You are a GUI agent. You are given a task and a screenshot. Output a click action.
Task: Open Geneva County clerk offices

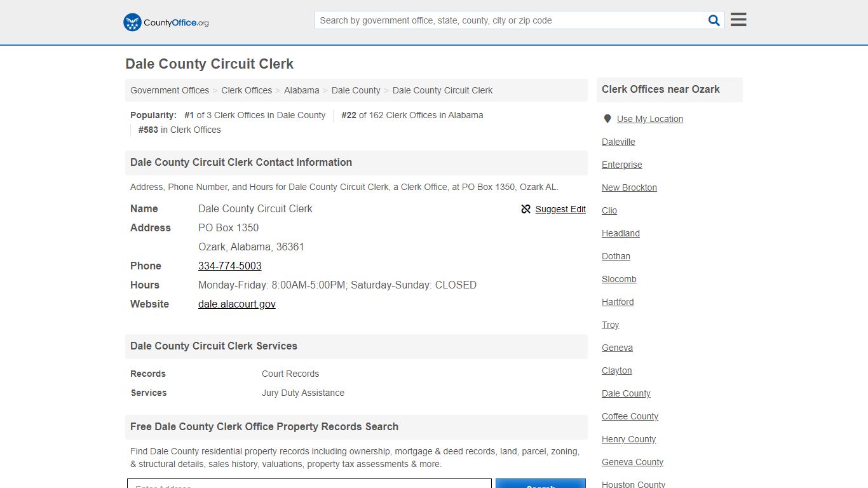[x=632, y=462]
